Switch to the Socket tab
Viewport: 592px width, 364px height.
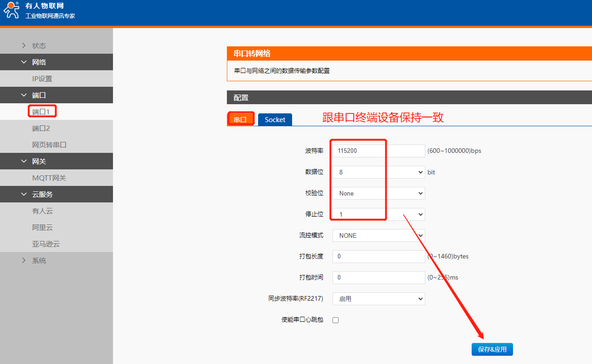click(x=275, y=119)
